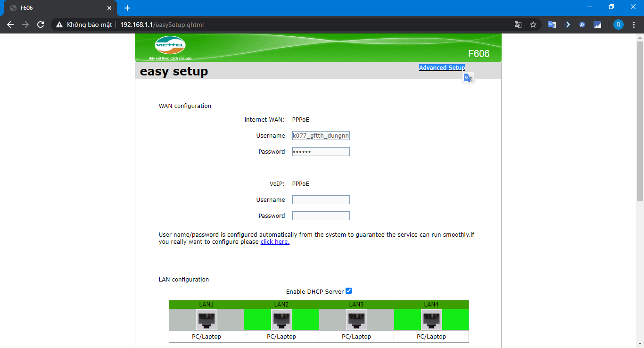This screenshot has width=644, height=348.
Task: Click the LAN4 ethernet port icon
Action: (431, 320)
